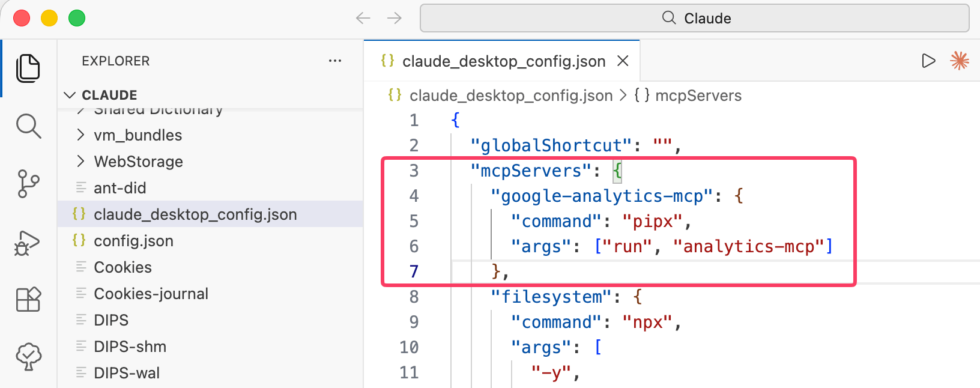Click the orange Claude spark icon
980x388 pixels.
pos(960,61)
